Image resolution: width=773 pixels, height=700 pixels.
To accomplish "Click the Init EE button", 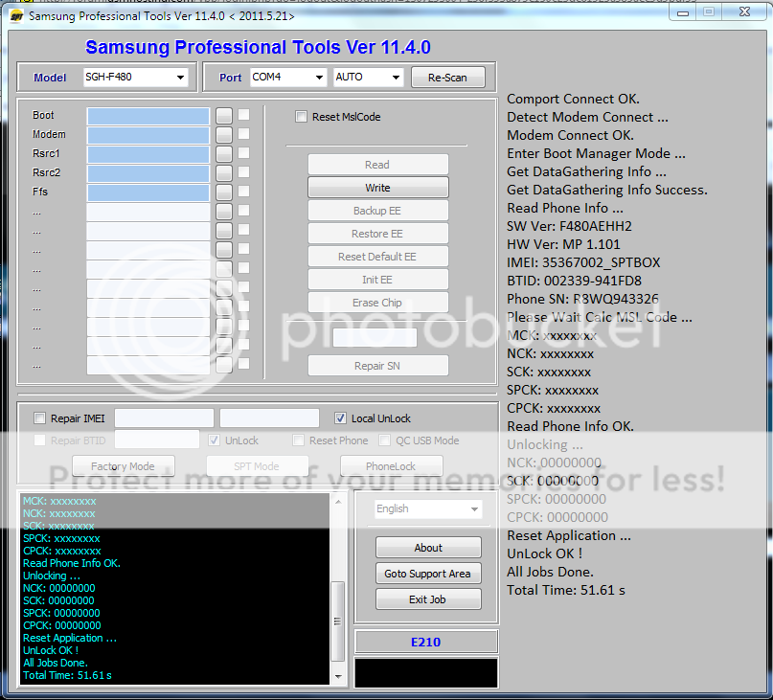I will point(378,280).
